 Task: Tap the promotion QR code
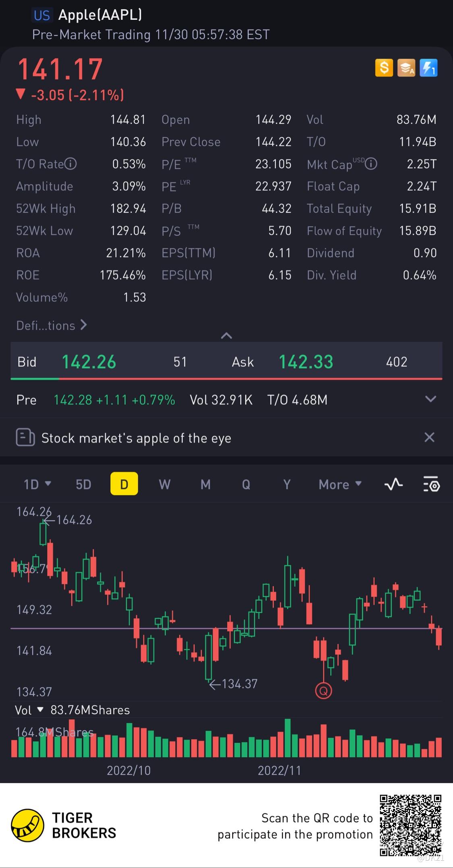[411, 825]
